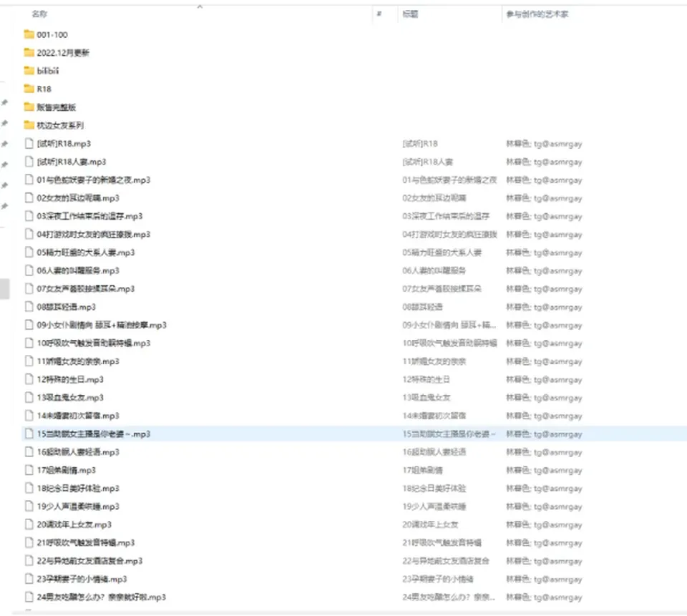Image resolution: width=687 pixels, height=616 pixels.
Task: Click the file name starting with "02"
Action: [x=78, y=198]
